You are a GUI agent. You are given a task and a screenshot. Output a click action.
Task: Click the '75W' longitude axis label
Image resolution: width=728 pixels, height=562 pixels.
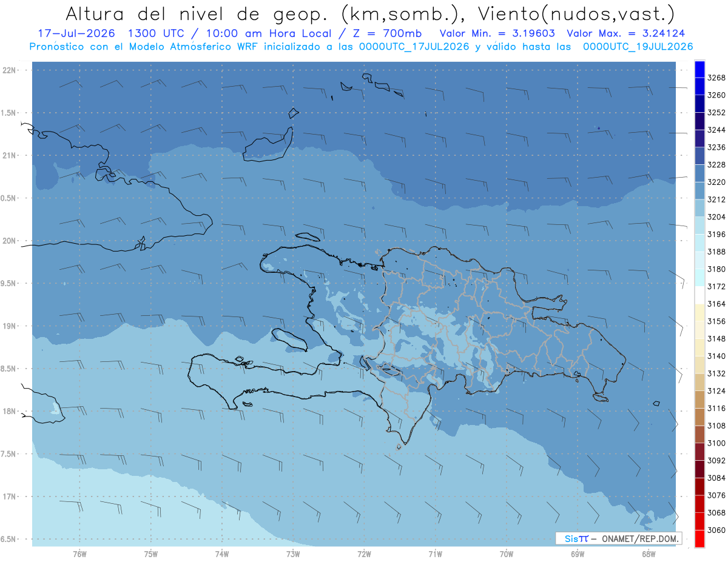click(x=151, y=554)
